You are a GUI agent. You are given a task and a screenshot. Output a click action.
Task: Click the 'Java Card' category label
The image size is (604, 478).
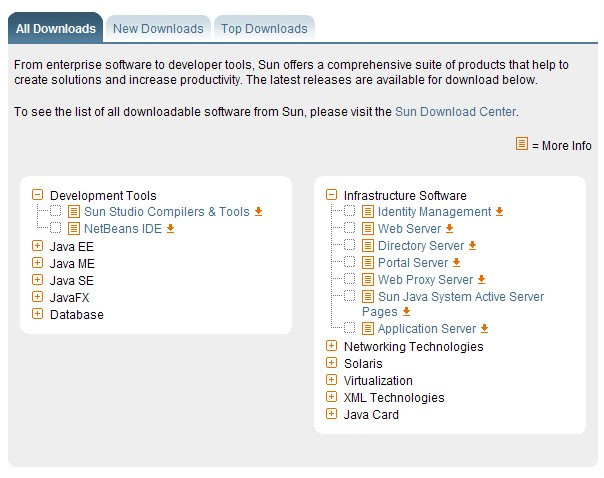tap(371, 414)
